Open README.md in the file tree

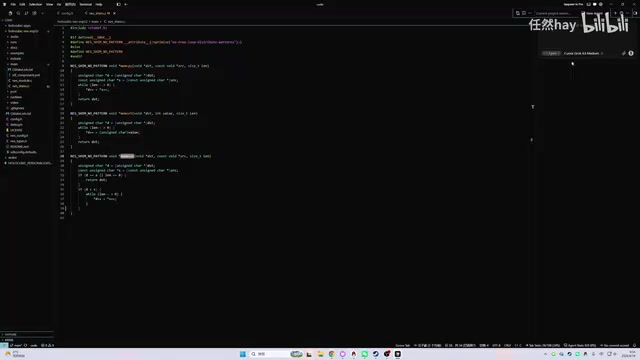19,147
